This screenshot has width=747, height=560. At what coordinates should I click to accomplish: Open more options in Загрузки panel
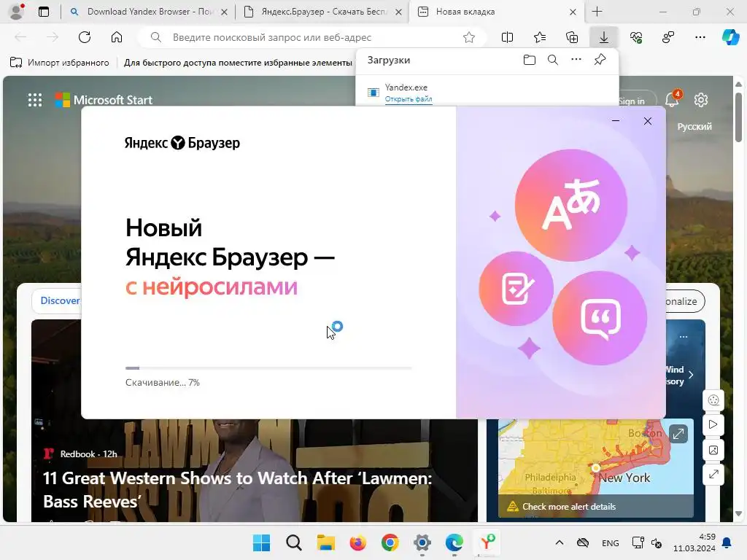[x=576, y=60]
